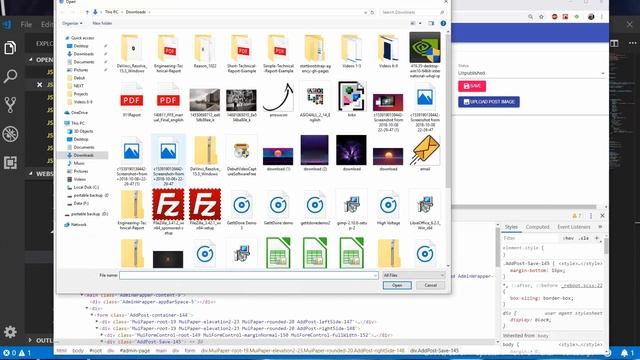Select OneDrive in navigation pane
Viewport: 640px width, 360px height.
pyautogui.click(x=79, y=112)
